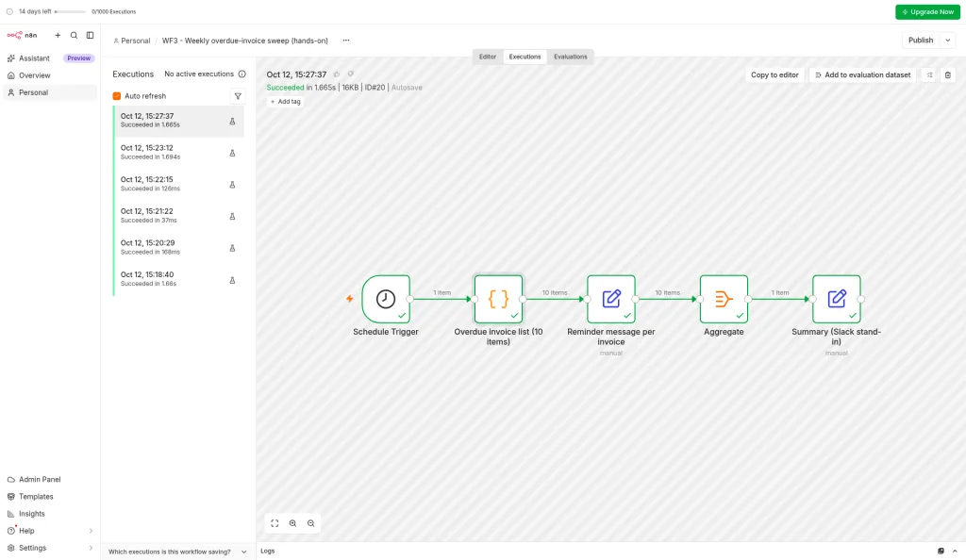This screenshot has width=966, height=560.
Task: Click the Publish button
Action: tap(921, 40)
